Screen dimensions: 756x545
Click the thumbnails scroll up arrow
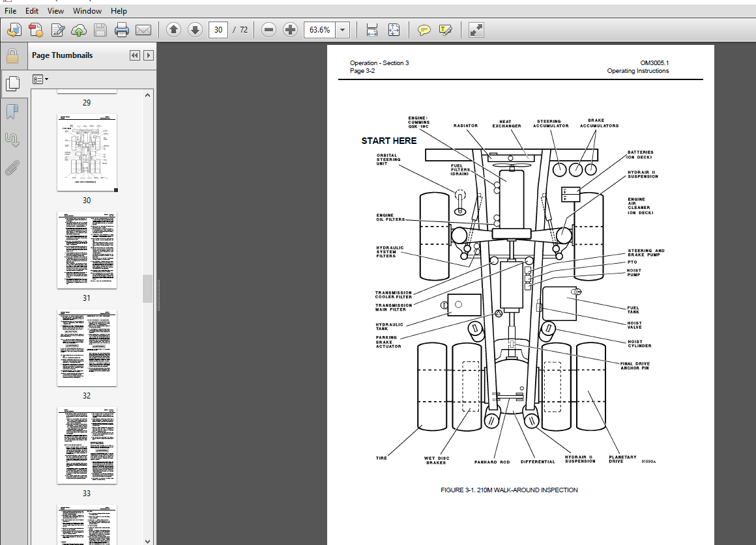147,95
